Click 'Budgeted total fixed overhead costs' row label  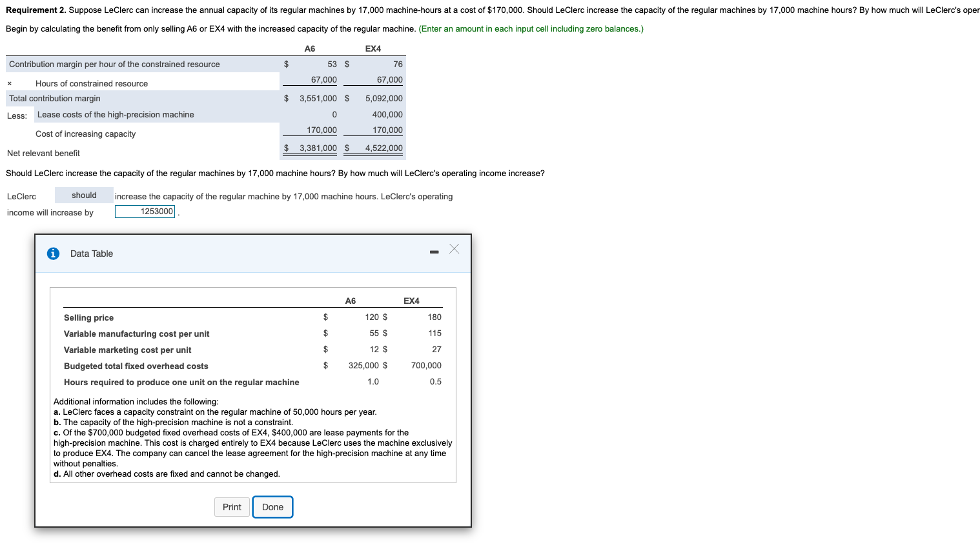pyautogui.click(x=136, y=366)
